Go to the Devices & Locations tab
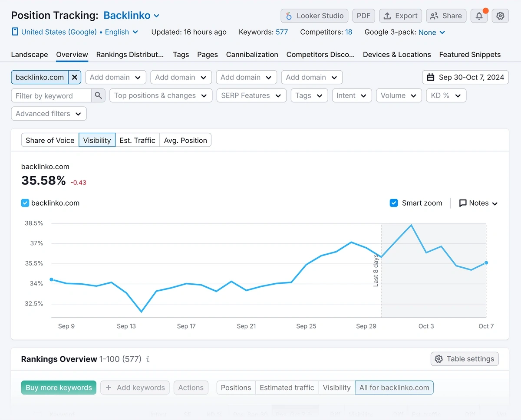Image resolution: width=521 pixels, height=420 pixels. click(397, 55)
